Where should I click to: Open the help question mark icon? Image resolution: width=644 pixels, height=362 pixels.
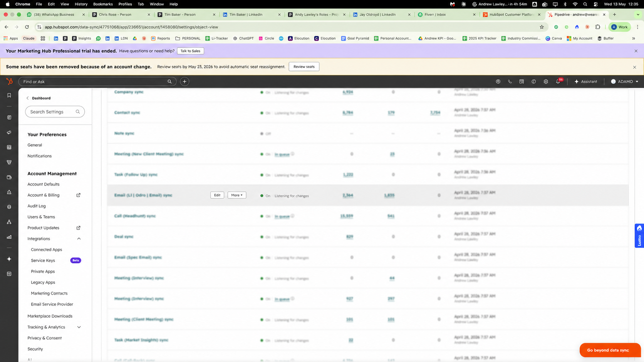pos(533,82)
